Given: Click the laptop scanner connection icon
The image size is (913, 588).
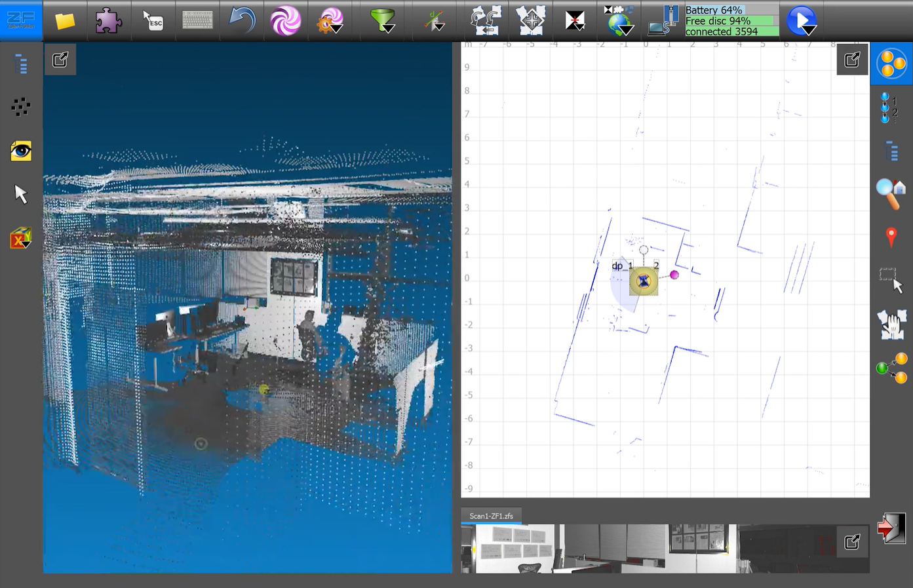Looking at the screenshot, I should coord(663,20).
